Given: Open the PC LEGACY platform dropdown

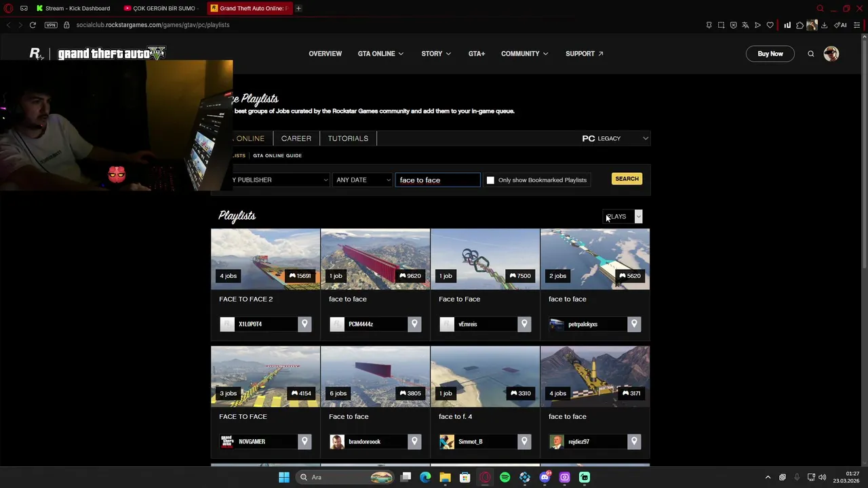Looking at the screenshot, I should (615, 138).
